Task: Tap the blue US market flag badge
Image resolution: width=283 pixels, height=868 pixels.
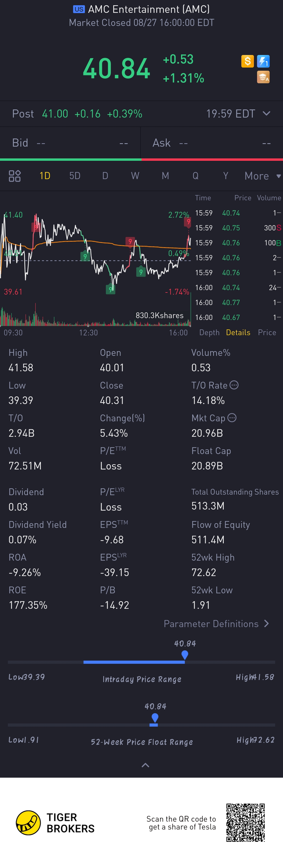Action: pyautogui.click(x=79, y=9)
